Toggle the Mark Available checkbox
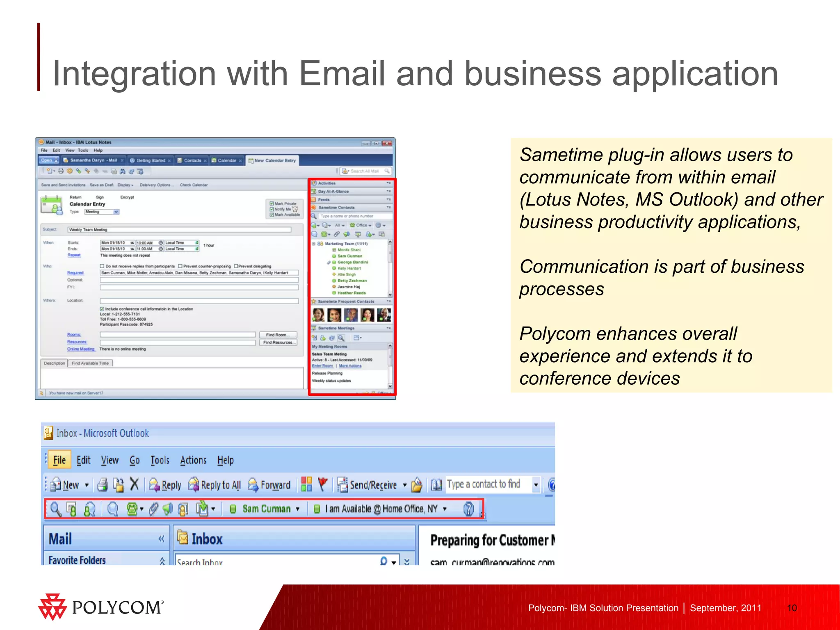This screenshot has height=630, width=840. pos(272,215)
